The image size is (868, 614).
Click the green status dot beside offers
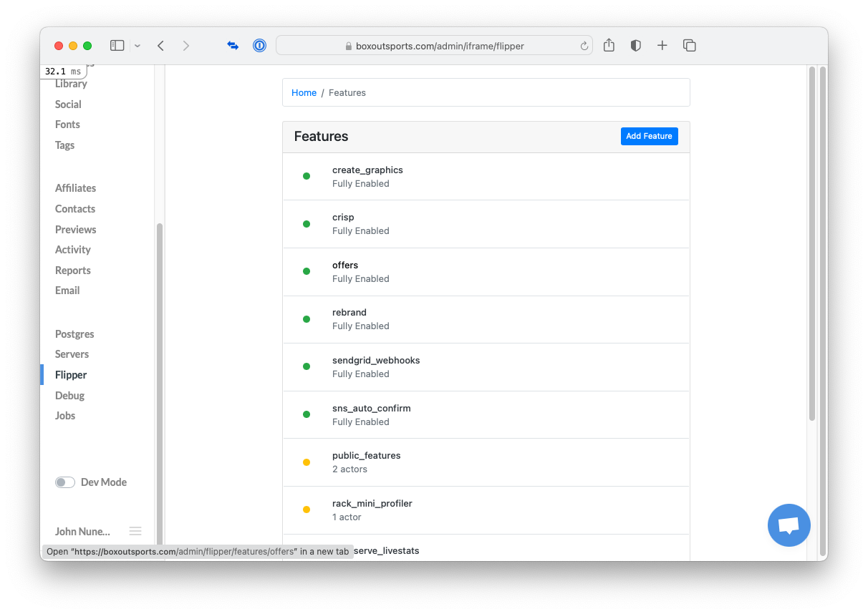point(307,271)
